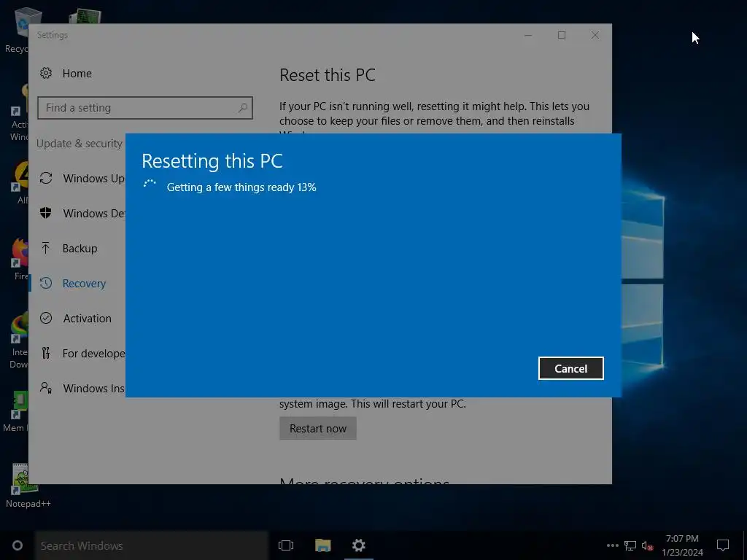Select the Windows Insider person icon
The image size is (747, 560).
point(46,388)
